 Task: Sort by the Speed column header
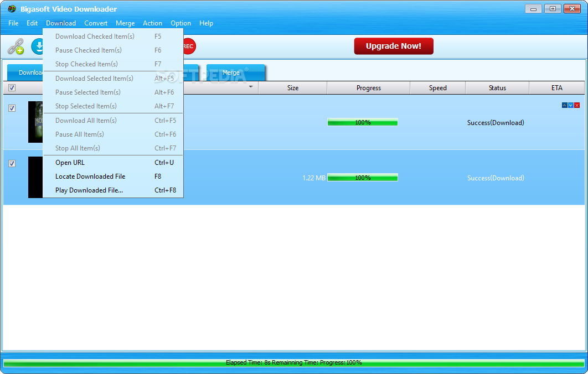(x=437, y=88)
